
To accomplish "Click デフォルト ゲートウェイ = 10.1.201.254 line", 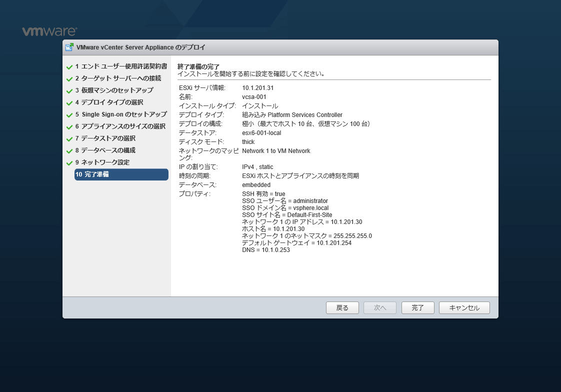I will point(297,243).
